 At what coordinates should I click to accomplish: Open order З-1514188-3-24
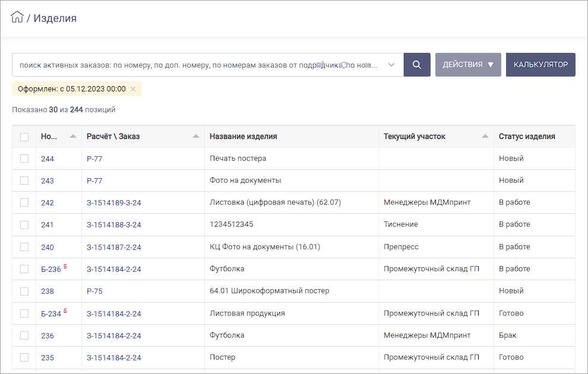click(x=114, y=225)
